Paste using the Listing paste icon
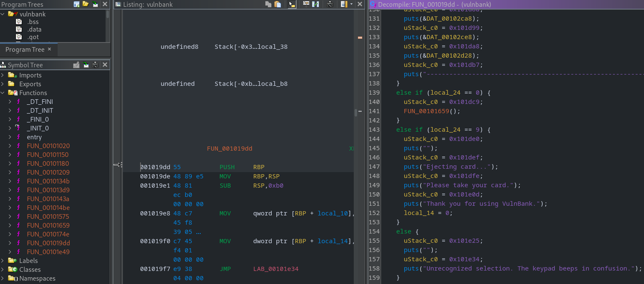 point(278,5)
